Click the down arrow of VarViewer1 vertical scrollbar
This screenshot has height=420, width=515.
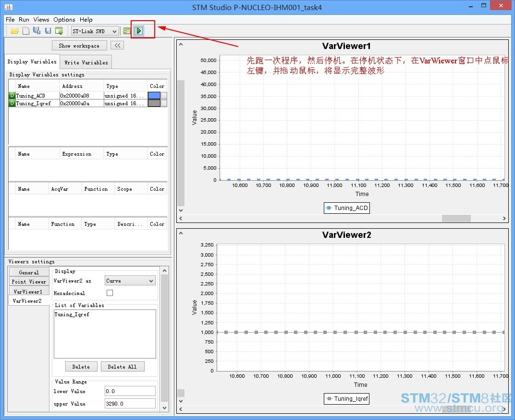pyautogui.click(x=181, y=210)
